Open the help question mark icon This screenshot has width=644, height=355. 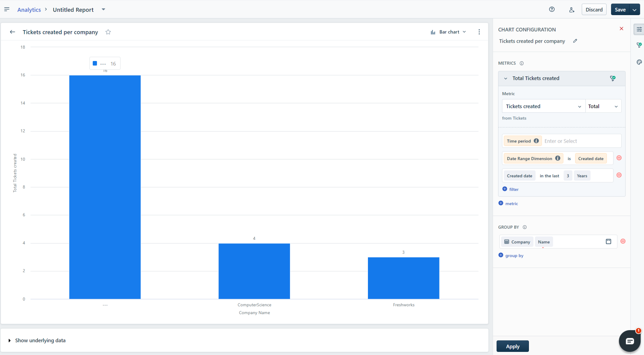552,9
